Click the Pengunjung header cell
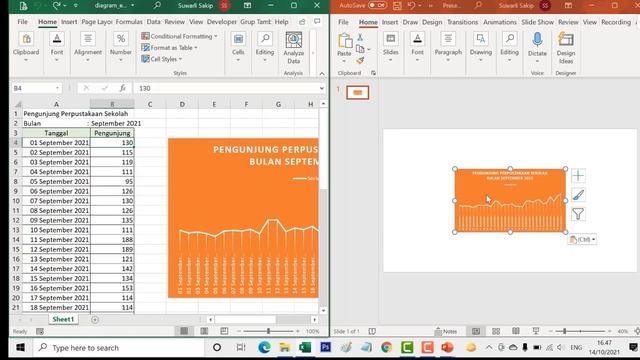Viewport: 640px width, 360px height. (x=112, y=133)
